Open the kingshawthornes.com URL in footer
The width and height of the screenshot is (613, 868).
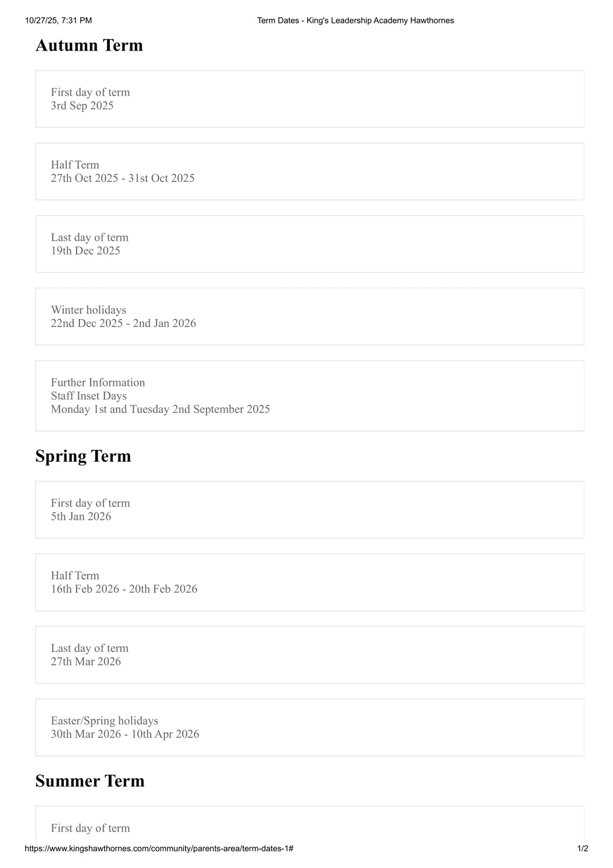pyautogui.click(x=159, y=849)
